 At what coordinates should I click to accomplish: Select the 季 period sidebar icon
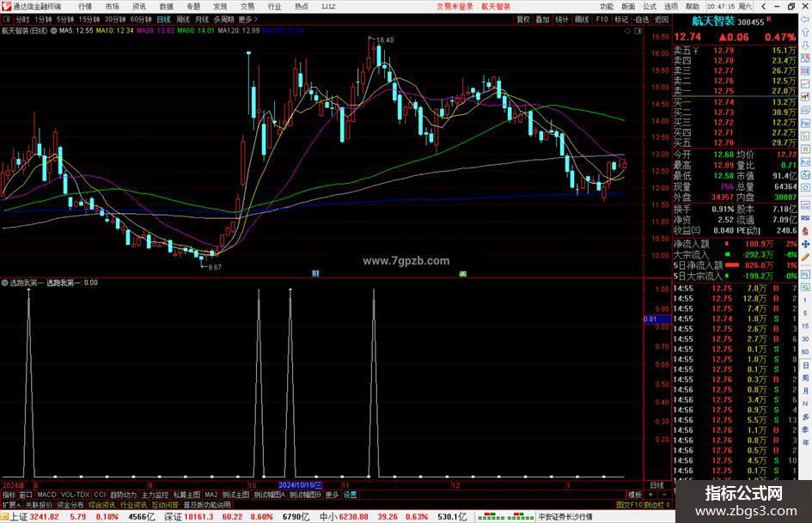coord(805,429)
